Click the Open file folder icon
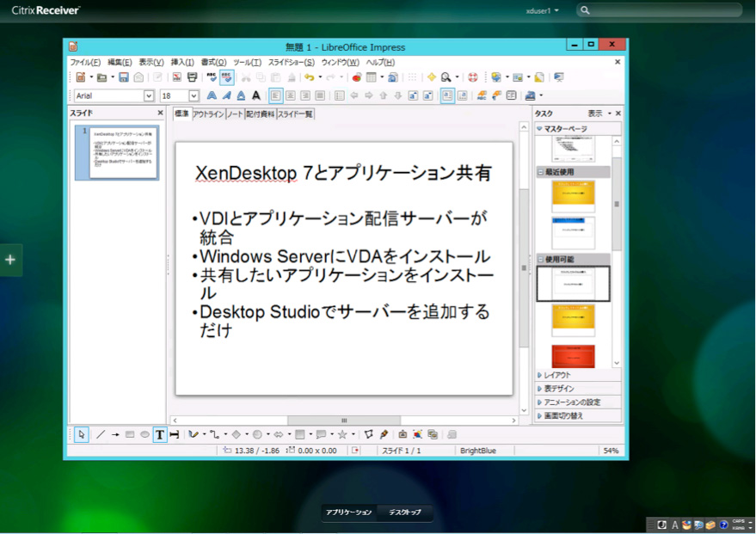The image size is (756, 534). coord(101,77)
